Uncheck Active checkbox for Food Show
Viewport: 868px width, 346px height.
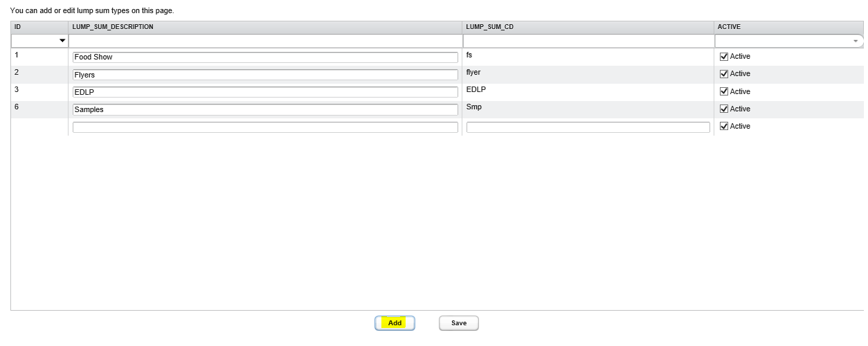pyautogui.click(x=724, y=57)
